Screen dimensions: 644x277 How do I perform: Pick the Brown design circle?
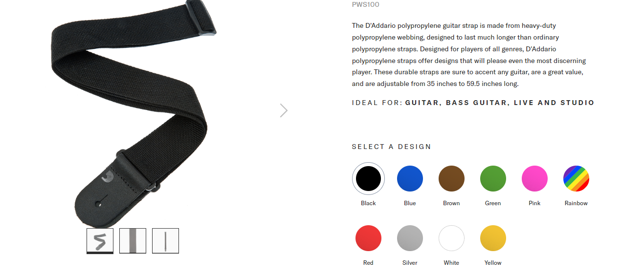[x=451, y=178]
